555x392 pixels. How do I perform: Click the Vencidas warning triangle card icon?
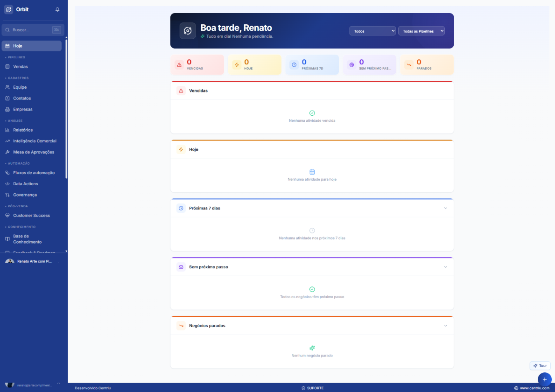coord(179,65)
